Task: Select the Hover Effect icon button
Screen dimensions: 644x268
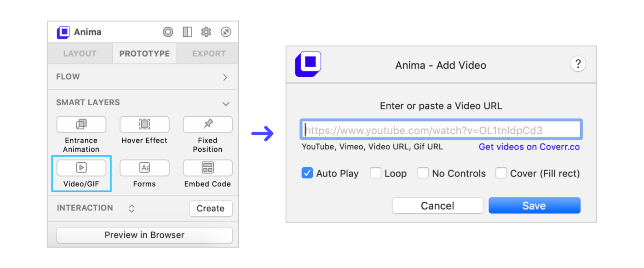Action: (144, 124)
